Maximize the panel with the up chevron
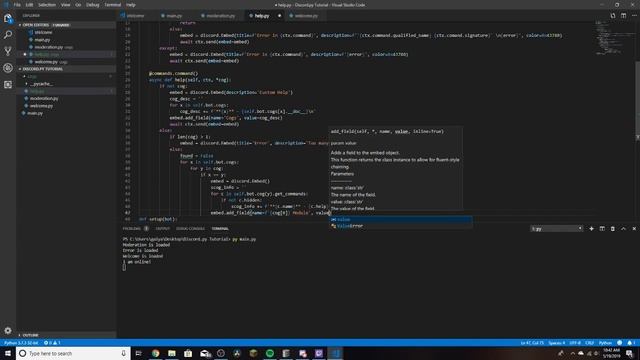The height and width of the screenshot is (360, 640). tap(623, 229)
